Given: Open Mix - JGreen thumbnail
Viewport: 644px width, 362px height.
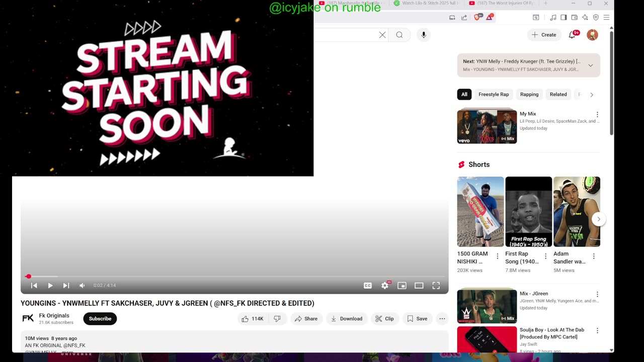Looking at the screenshot, I should pyautogui.click(x=487, y=306).
